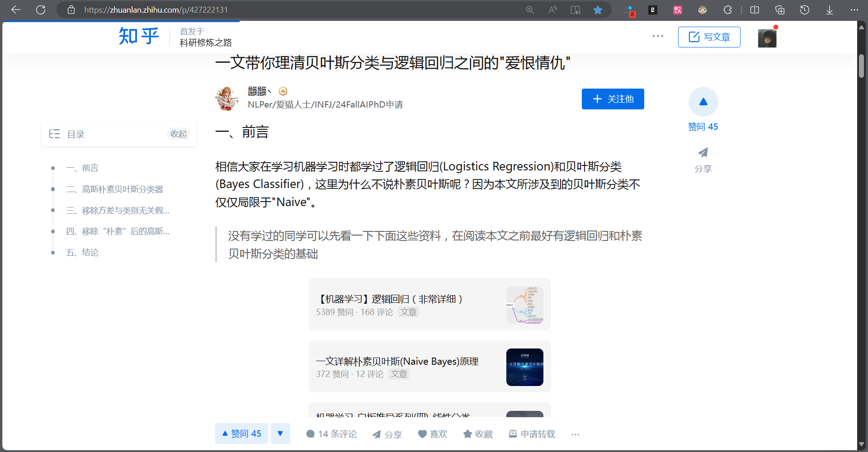Open more actions dots in bottom bar

click(x=575, y=434)
